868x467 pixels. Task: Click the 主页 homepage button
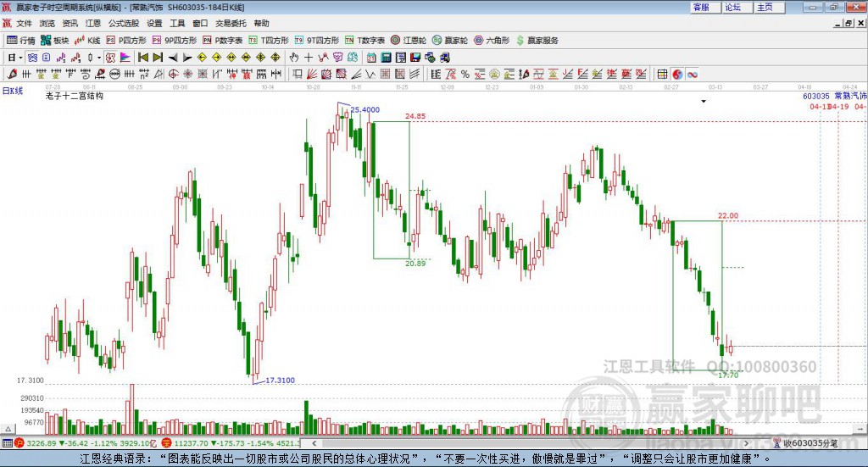[770, 7]
